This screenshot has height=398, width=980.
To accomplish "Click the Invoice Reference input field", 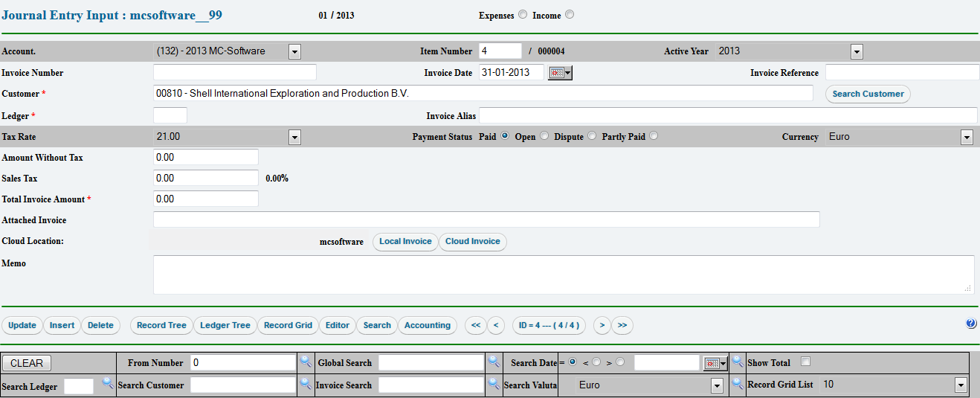I will [903, 72].
